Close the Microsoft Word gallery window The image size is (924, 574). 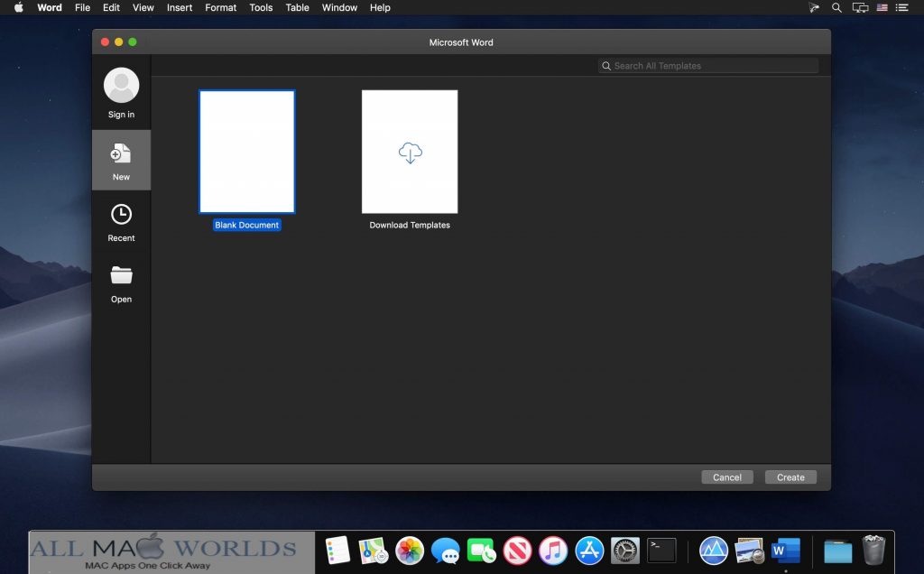pyautogui.click(x=105, y=42)
